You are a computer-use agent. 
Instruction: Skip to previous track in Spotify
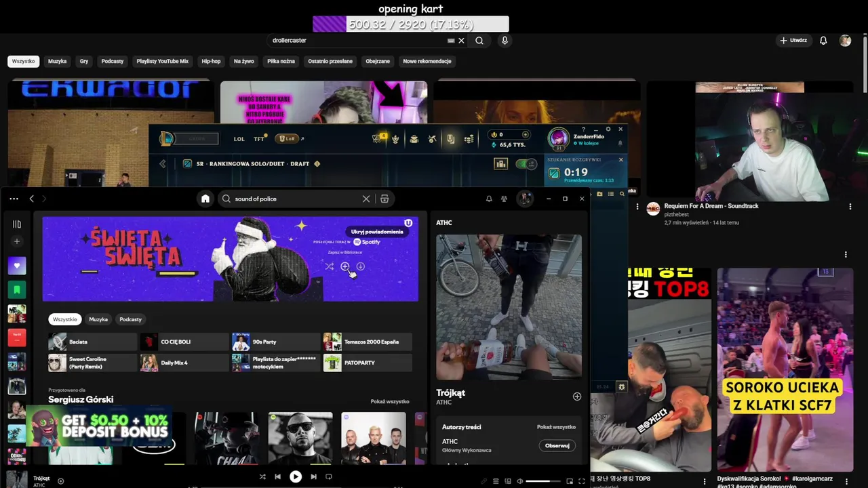click(x=277, y=476)
